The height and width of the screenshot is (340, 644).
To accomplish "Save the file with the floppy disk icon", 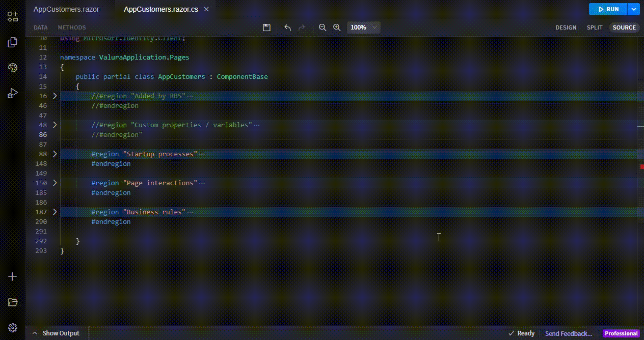I will (x=266, y=27).
